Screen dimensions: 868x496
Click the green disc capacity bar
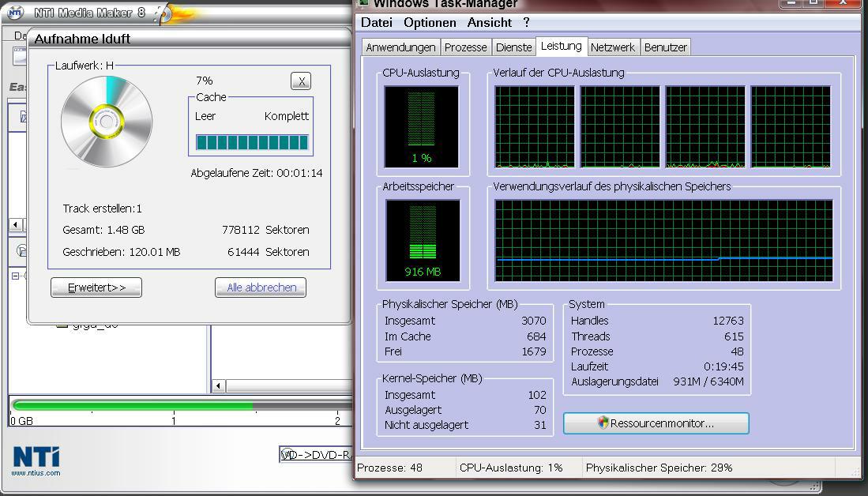(x=182, y=406)
